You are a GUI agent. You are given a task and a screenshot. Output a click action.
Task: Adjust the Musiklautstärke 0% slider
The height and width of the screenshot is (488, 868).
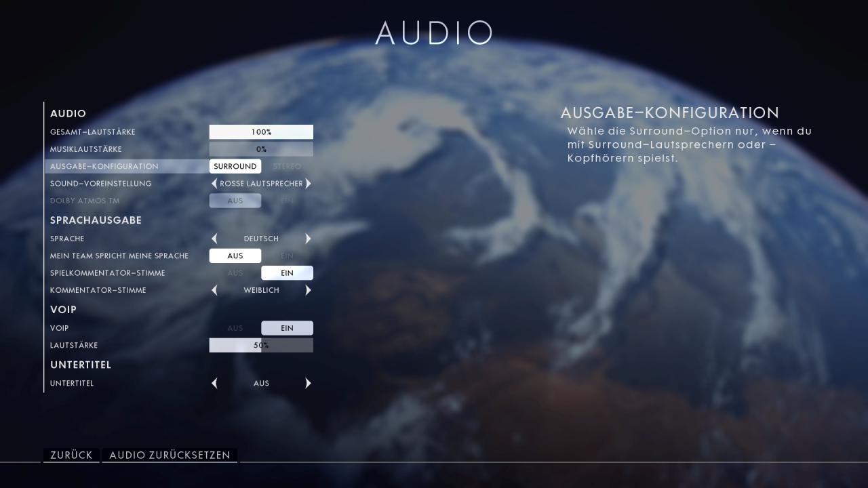coord(261,149)
